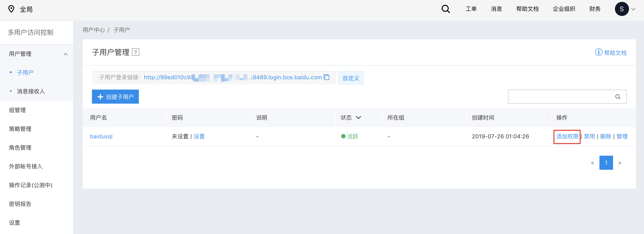Expand the account menu arrow beside avatar
This screenshot has height=234, width=644.
pyautogui.click(x=633, y=9)
